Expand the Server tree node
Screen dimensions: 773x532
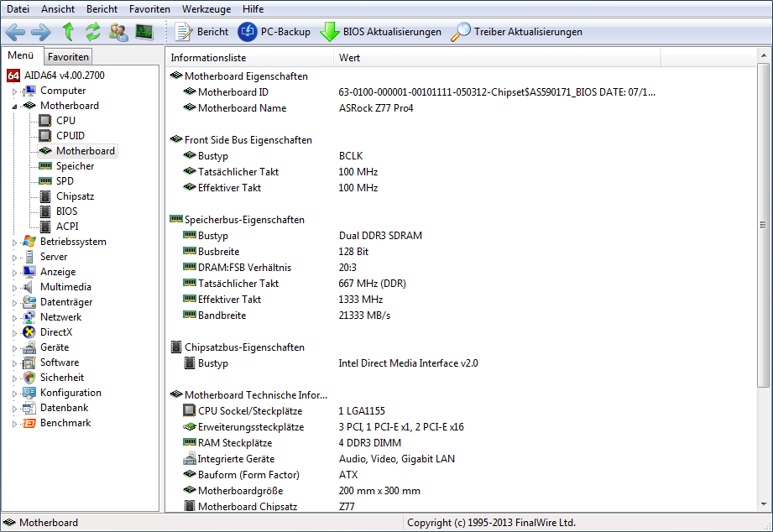(x=14, y=258)
